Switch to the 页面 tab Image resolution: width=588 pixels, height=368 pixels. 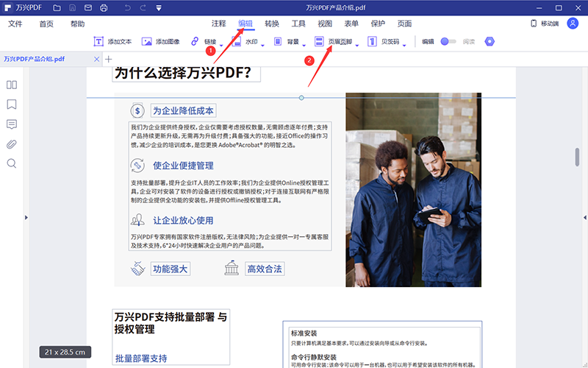click(x=405, y=24)
